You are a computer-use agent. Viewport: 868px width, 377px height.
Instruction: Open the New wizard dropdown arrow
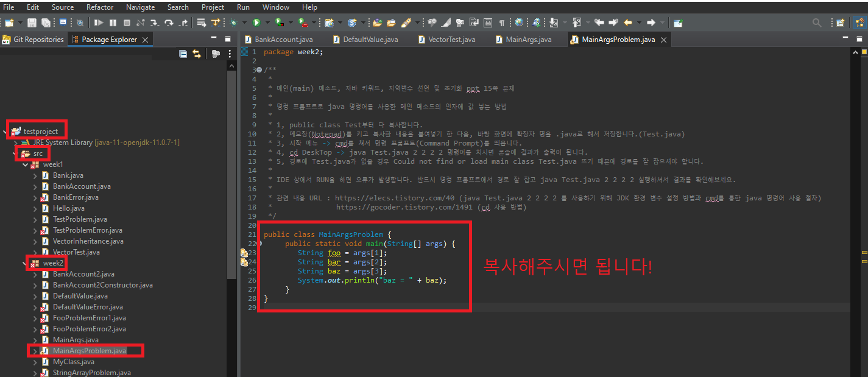[20, 23]
